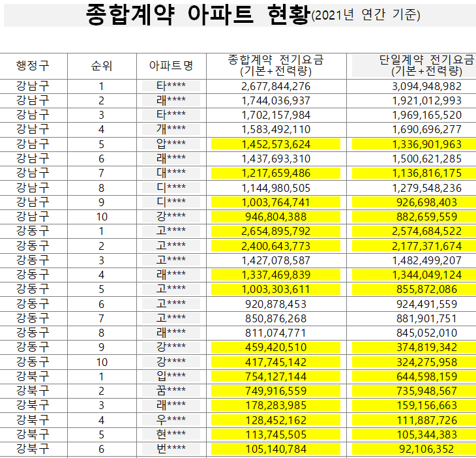Select cell with value 1,427,078,587
The width and height of the screenshot is (476, 458).
point(276,260)
